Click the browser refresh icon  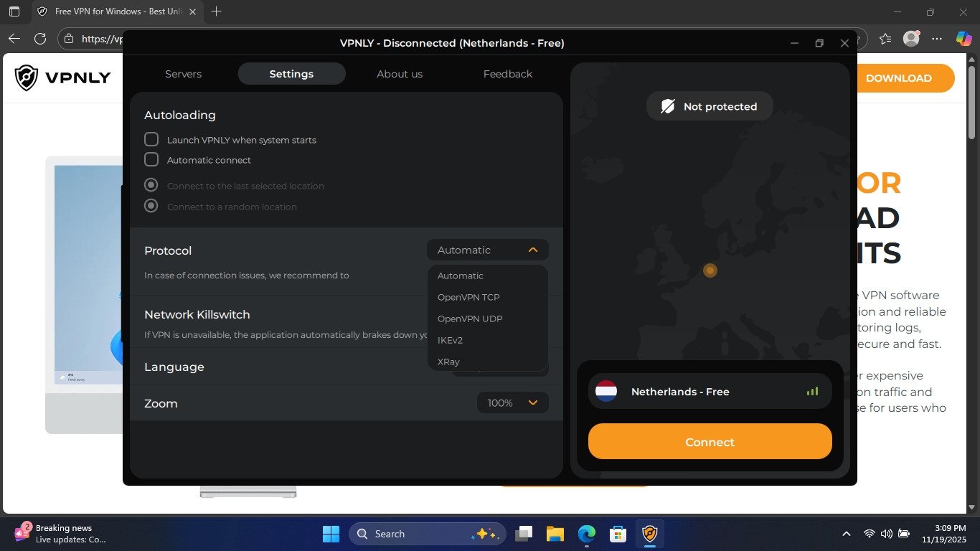pyautogui.click(x=40, y=39)
